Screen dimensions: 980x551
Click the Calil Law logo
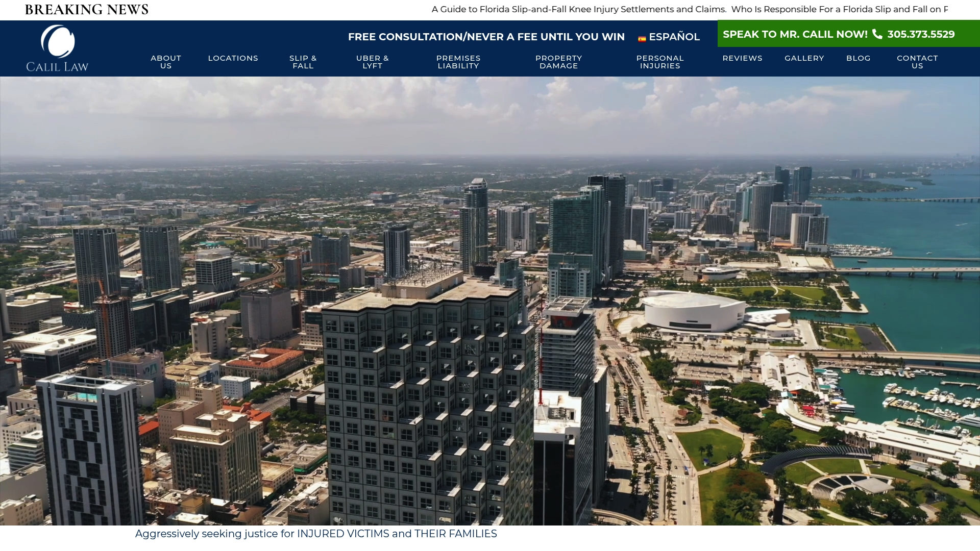(57, 48)
